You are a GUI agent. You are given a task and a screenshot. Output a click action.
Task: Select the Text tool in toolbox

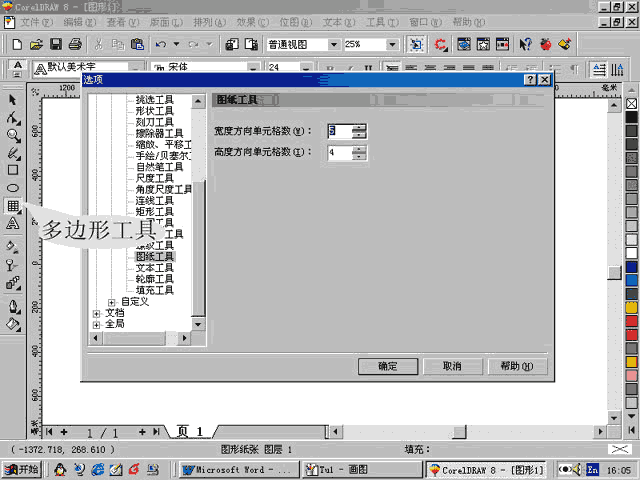(13, 224)
